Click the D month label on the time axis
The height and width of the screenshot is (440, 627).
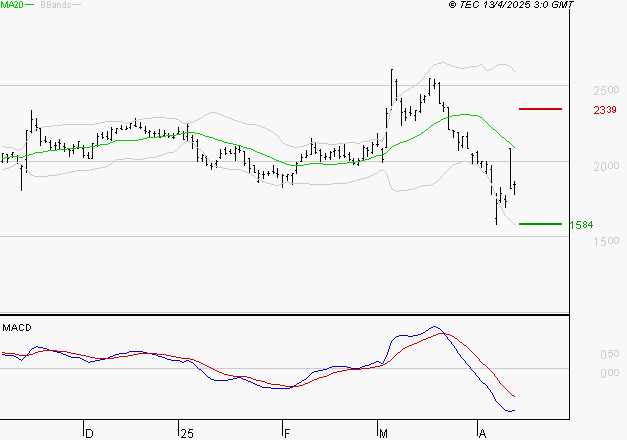point(90,434)
